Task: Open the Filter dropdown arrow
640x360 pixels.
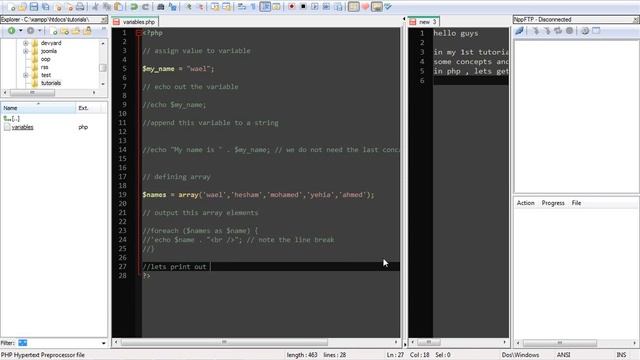Action: tap(103, 343)
